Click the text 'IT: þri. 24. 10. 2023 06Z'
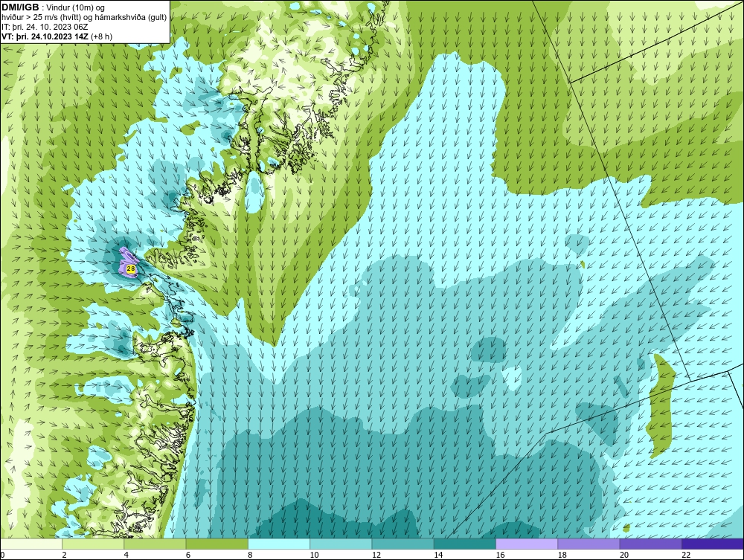This screenshot has height=560, width=744. (x=45, y=27)
